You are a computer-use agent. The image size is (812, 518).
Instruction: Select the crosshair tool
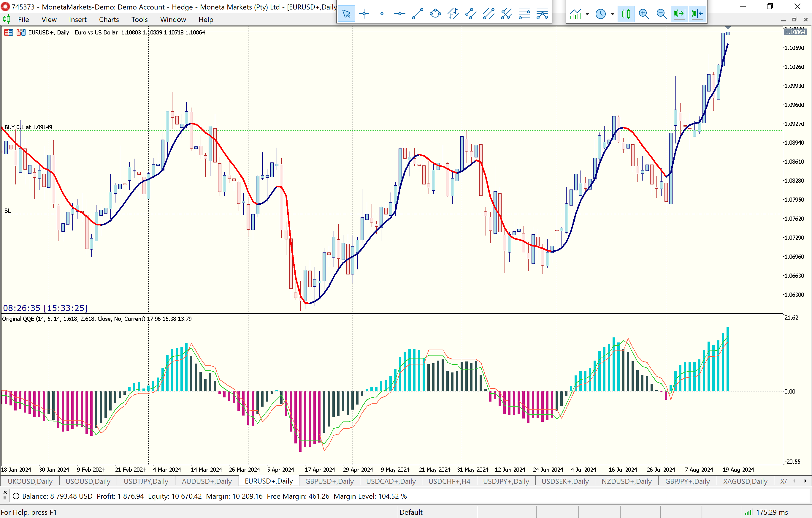coord(364,14)
